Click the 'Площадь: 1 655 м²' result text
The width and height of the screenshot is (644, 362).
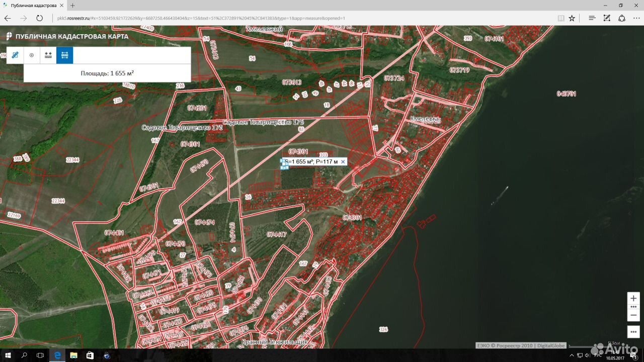[107, 73]
